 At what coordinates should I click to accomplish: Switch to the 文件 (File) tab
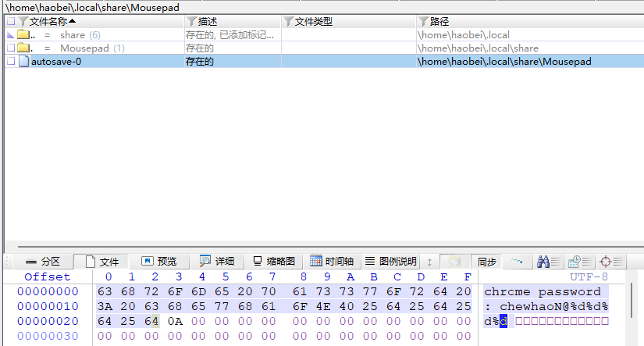101,262
